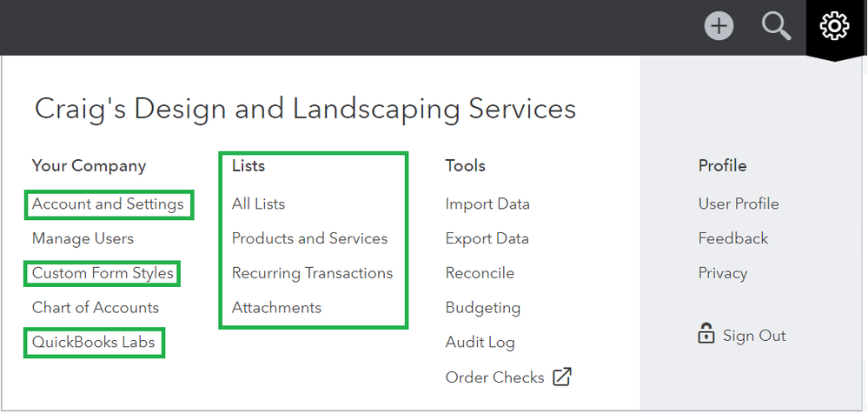Select Import Data tool

pos(487,204)
